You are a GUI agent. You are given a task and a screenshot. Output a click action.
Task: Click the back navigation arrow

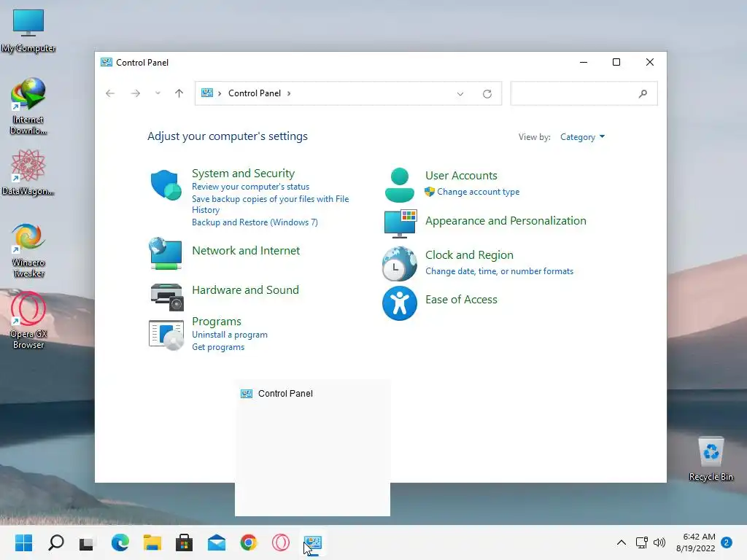click(110, 93)
